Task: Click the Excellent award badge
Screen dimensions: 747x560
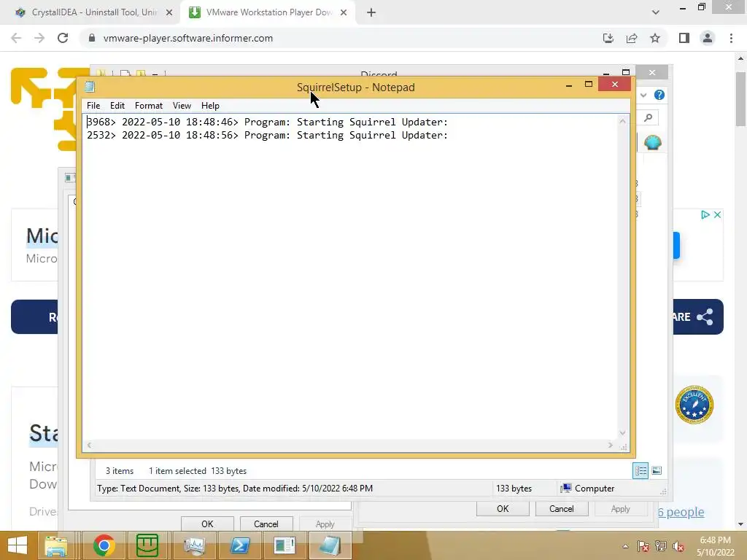Action: coord(694,405)
